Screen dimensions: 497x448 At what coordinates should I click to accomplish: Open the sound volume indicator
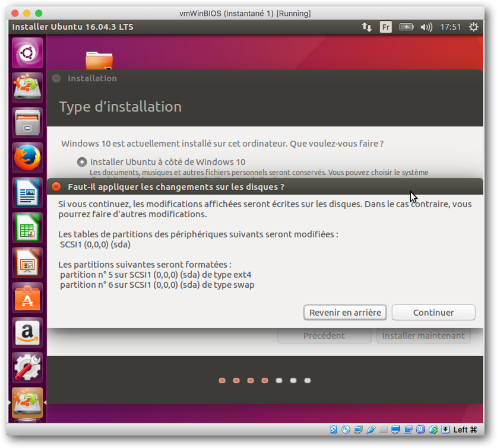426,27
